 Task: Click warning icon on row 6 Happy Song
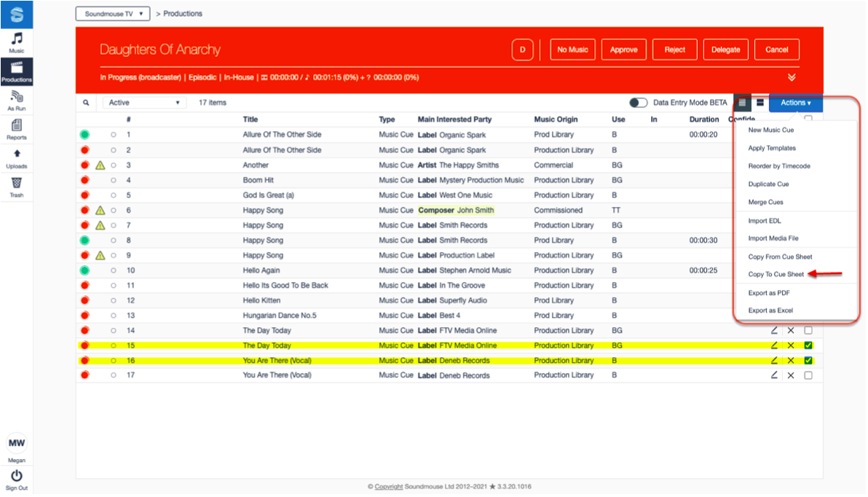click(x=100, y=210)
